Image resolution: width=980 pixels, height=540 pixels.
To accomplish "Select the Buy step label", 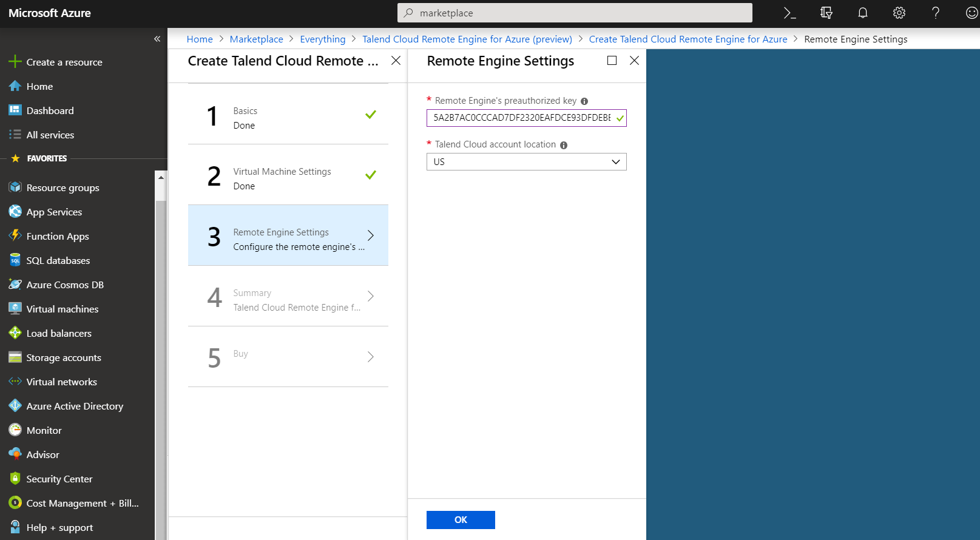I will pyautogui.click(x=241, y=354).
